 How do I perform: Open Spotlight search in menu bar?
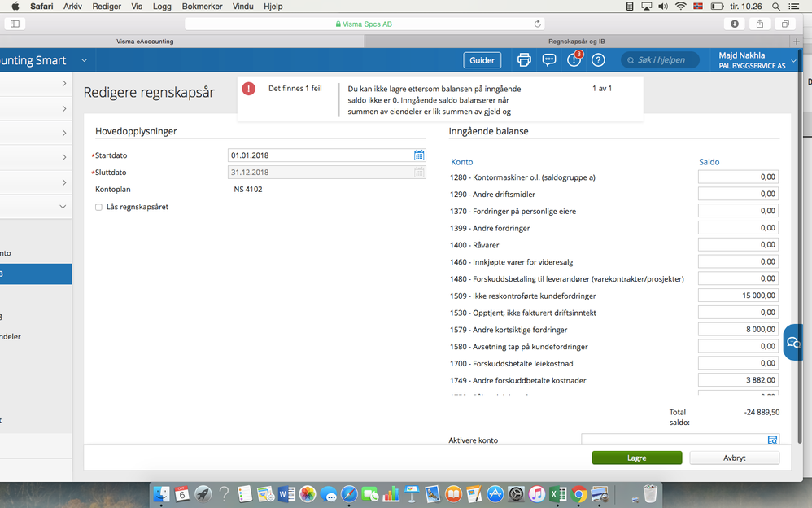point(775,7)
